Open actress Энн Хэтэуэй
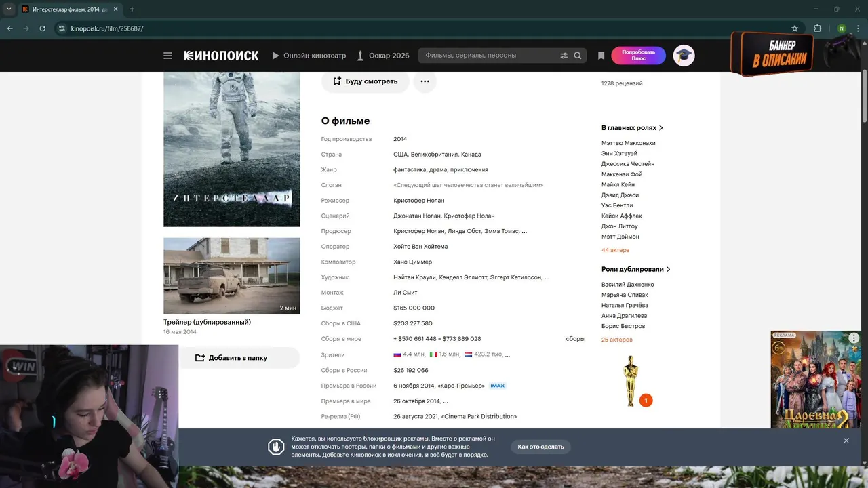The image size is (868, 488). click(x=619, y=153)
